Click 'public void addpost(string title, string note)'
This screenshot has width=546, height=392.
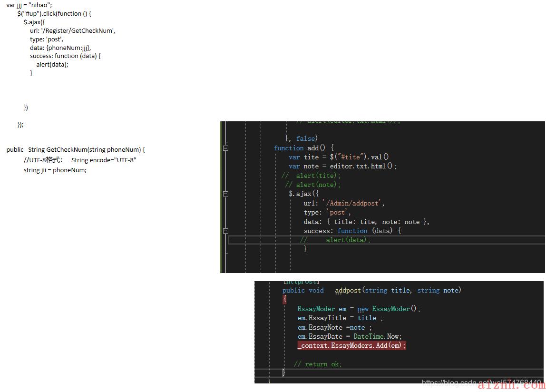click(371, 290)
